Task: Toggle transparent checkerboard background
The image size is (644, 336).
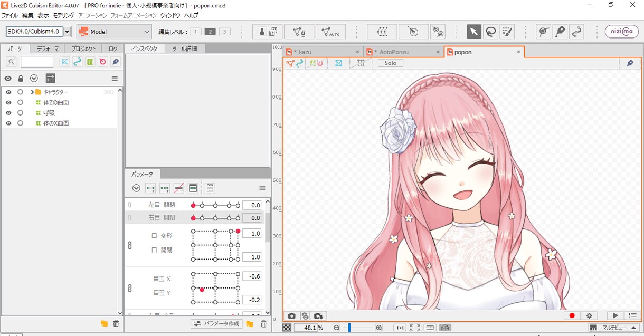Action: click(287, 328)
